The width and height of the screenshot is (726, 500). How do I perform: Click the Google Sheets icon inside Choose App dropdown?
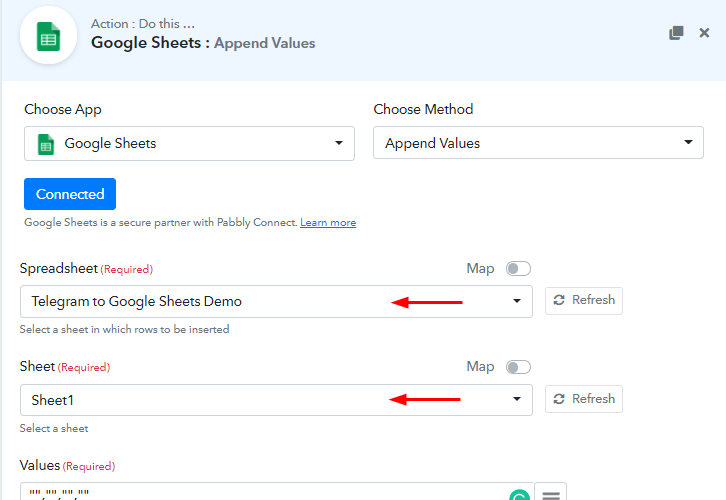tap(46, 144)
